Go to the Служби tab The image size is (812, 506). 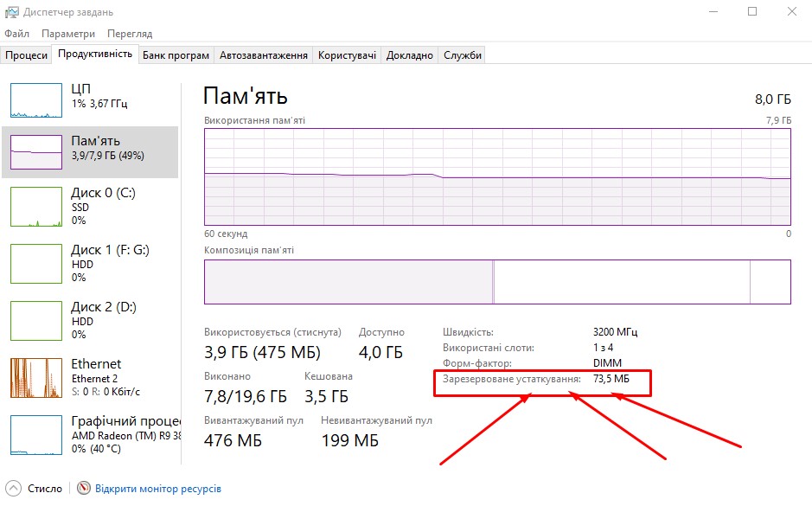(x=463, y=55)
